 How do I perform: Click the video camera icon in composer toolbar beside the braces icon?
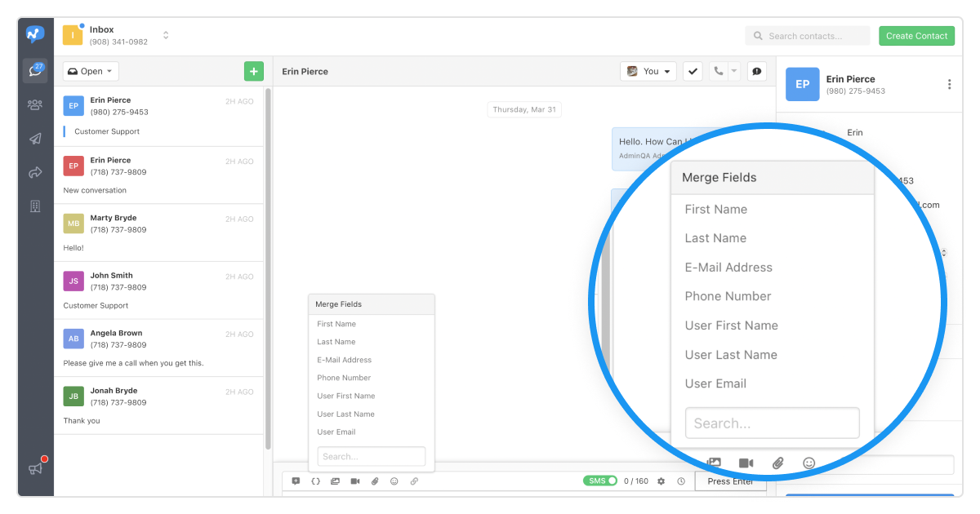pyautogui.click(x=355, y=481)
